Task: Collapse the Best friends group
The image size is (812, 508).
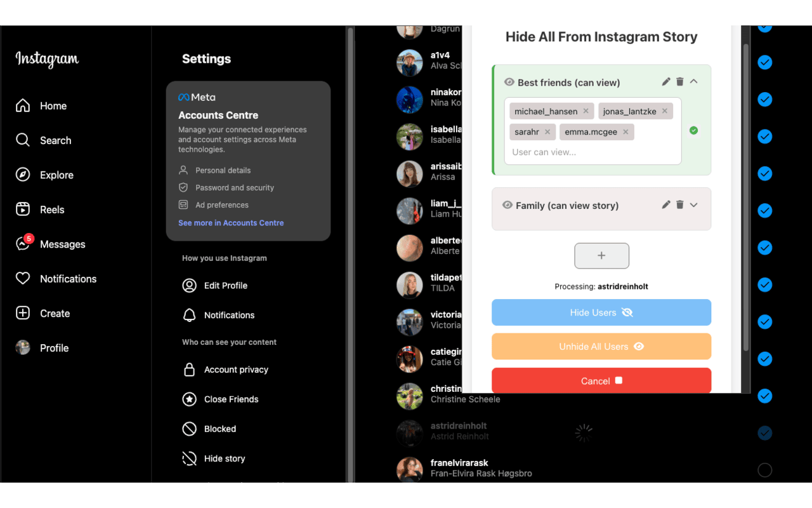Action: [x=694, y=81]
